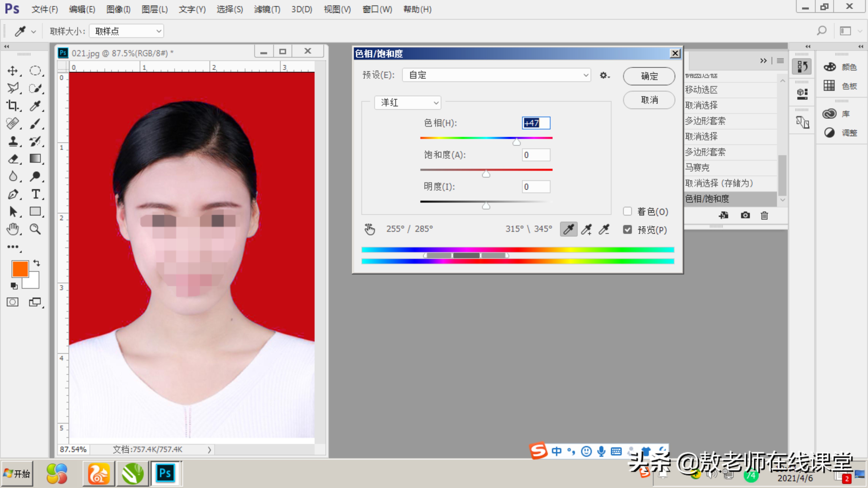The height and width of the screenshot is (488, 868).
Task: Disable the 预览(P) preview checkbox
Action: (627, 229)
